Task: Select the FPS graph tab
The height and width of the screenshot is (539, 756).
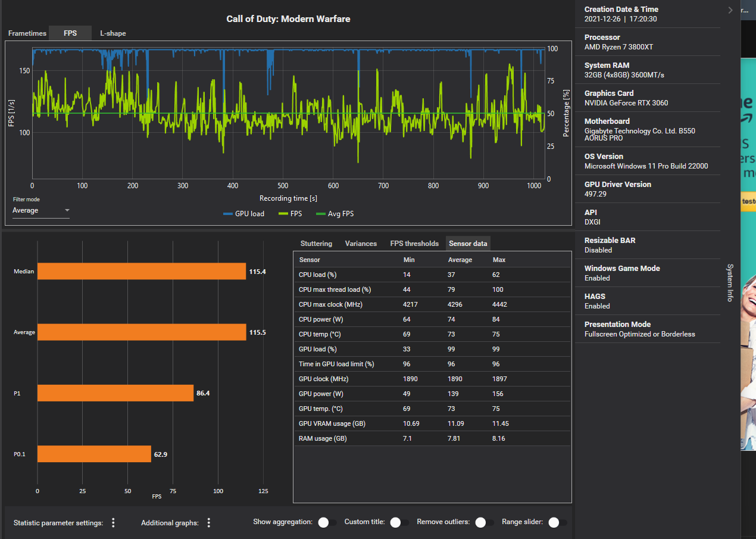Action: [70, 33]
